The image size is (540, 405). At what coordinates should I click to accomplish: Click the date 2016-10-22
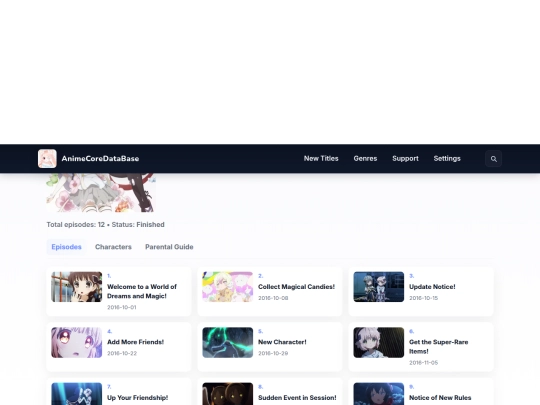(x=122, y=353)
